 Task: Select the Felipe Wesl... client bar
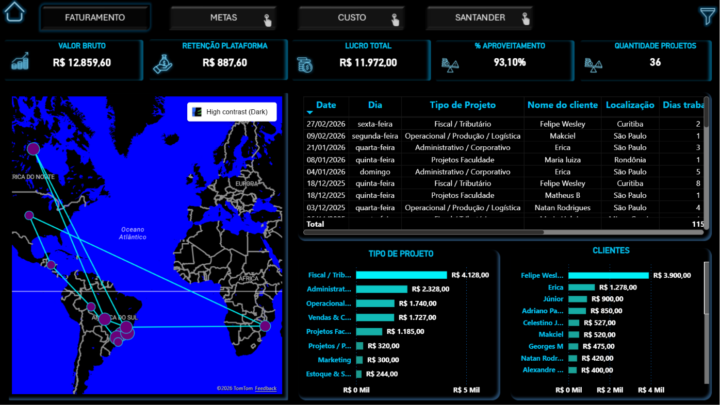coord(608,276)
